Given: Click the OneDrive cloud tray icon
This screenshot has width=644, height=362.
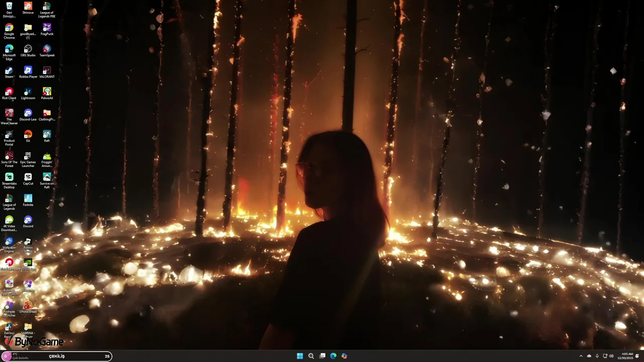Looking at the screenshot, I should click(x=589, y=356).
